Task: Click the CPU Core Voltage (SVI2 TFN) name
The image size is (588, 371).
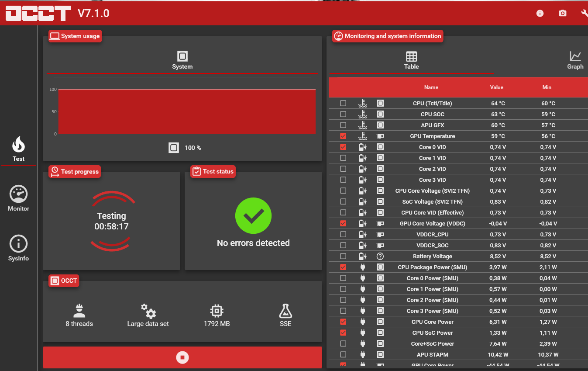Action: click(433, 191)
